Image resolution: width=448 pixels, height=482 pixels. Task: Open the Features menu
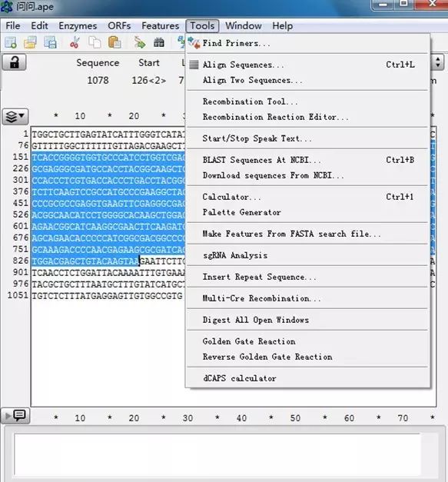click(160, 26)
